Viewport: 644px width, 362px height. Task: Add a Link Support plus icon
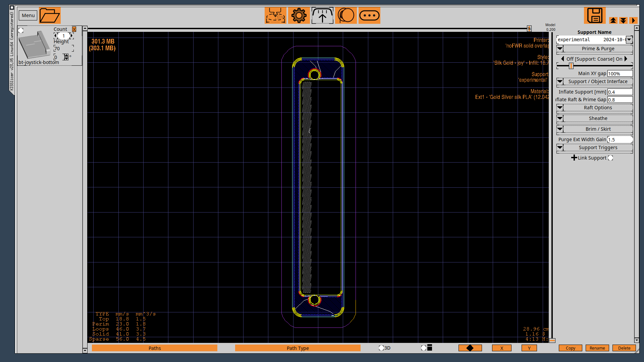click(x=574, y=158)
